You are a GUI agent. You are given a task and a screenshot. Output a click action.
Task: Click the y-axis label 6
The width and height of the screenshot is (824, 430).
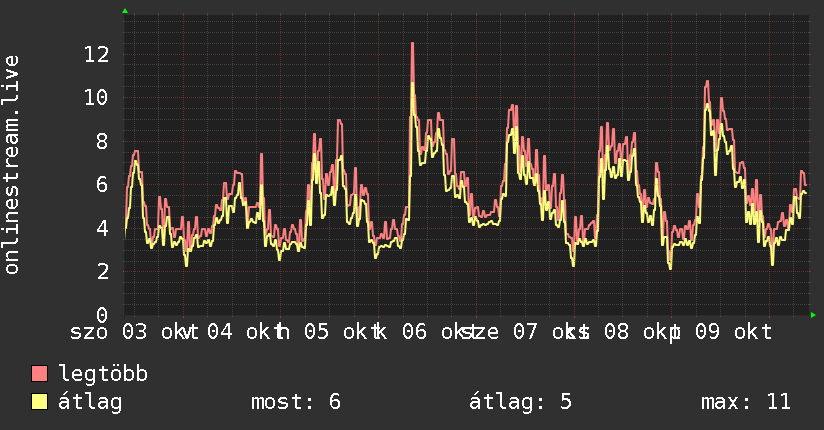103,185
